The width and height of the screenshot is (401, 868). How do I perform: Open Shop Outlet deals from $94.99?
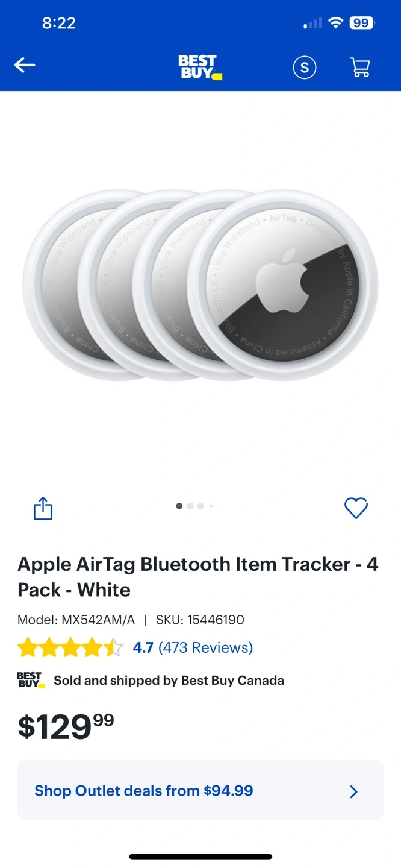pos(200,790)
